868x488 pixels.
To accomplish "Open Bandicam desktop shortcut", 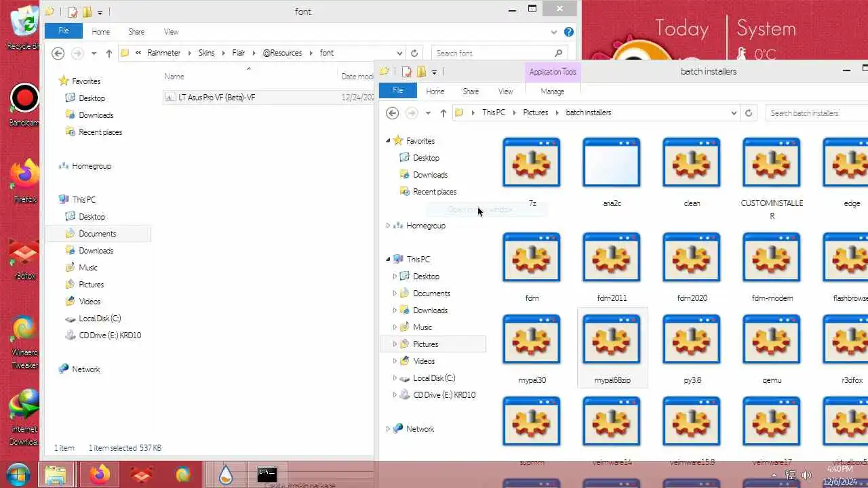I will point(24,105).
